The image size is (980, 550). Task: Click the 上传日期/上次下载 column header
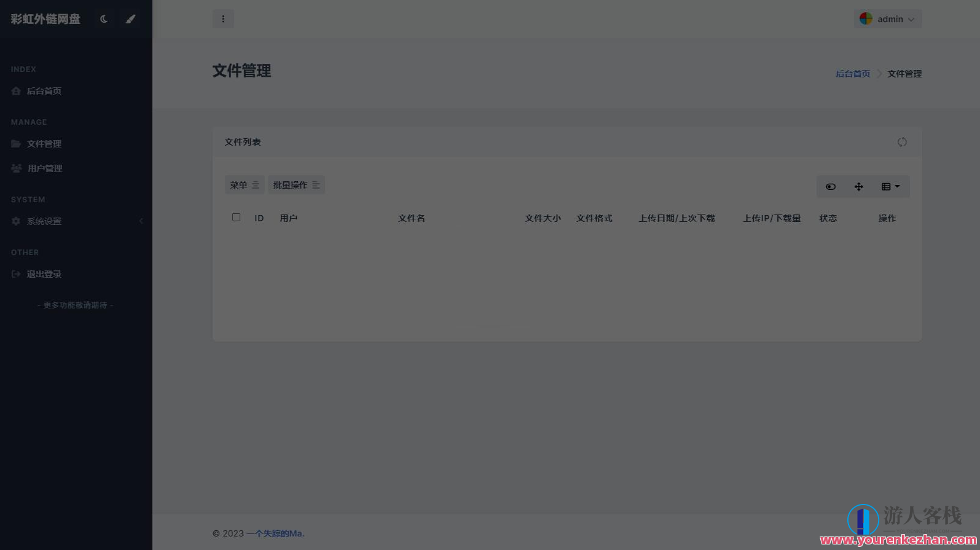(677, 218)
